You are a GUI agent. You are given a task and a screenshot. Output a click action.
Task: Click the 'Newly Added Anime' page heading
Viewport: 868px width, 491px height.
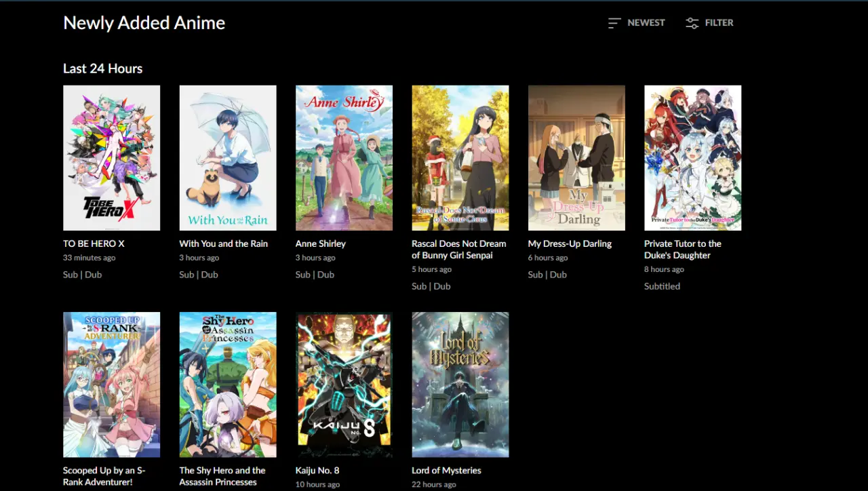click(144, 23)
